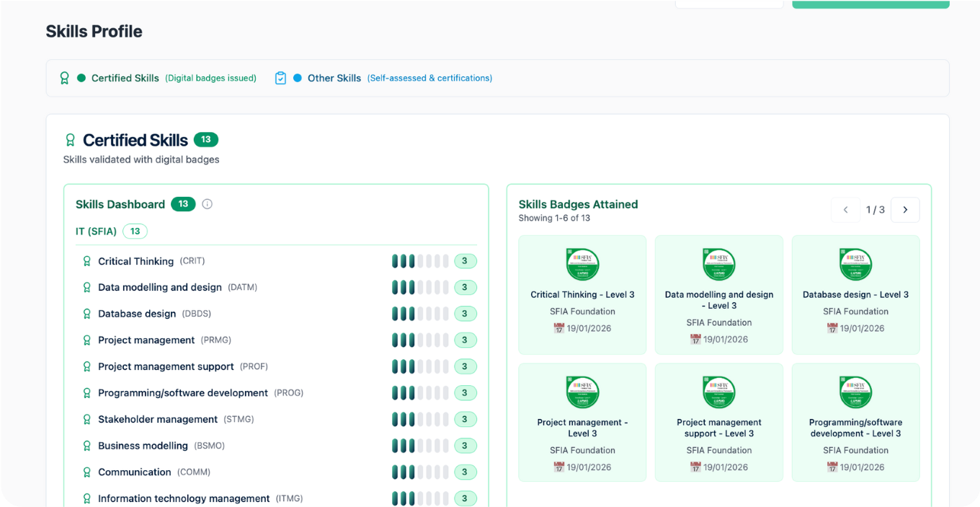Open the Critical Thinking - Level 3 badge image
The height and width of the screenshot is (507, 980).
tap(582, 264)
